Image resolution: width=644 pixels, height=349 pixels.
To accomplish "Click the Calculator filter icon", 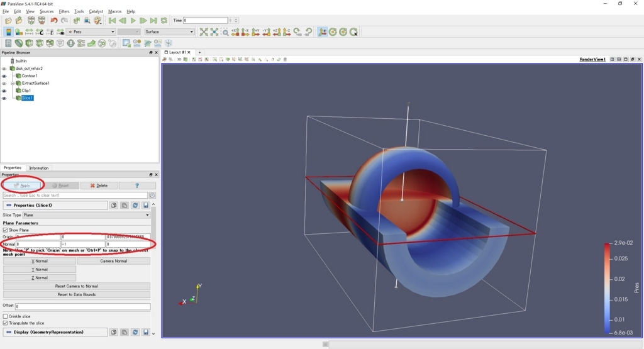I will pyautogui.click(x=8, y=43).
